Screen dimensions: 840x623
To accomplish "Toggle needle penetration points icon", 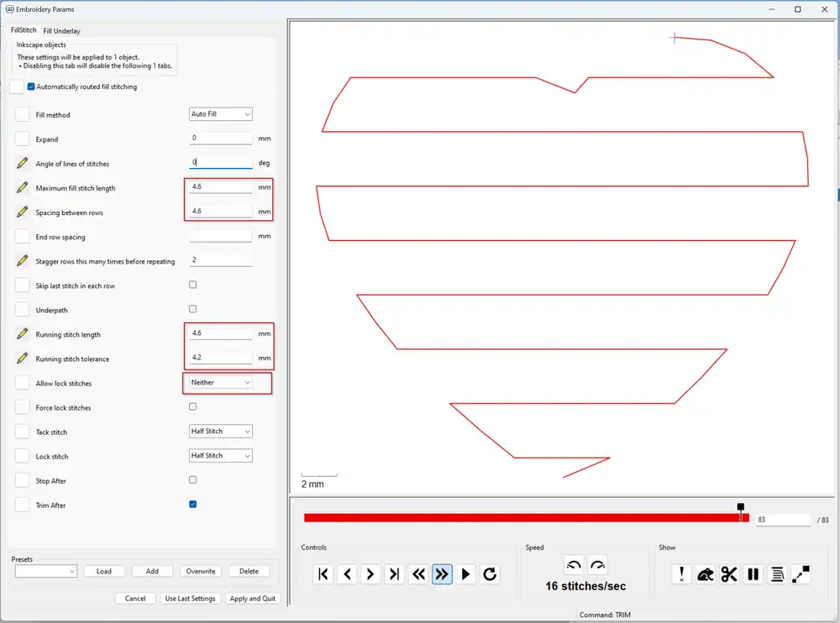I will coord(682,574).
